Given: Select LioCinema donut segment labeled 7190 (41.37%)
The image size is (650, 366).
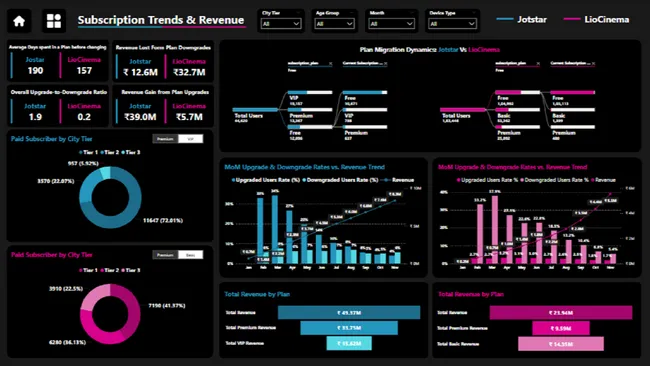Looking at the screenshot, I should pos(133,309).
